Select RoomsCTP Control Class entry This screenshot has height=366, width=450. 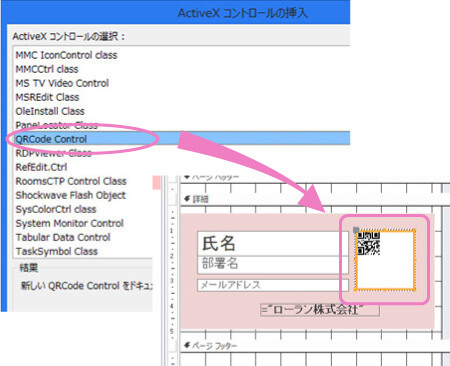pyautogui.click(x=71, y=181)
